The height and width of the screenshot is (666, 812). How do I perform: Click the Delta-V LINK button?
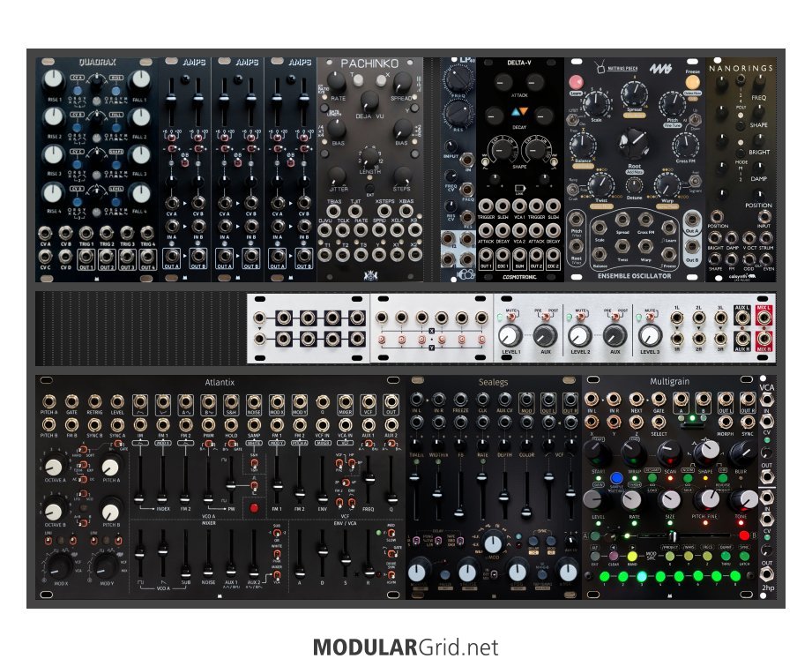[x=519, y=189]
